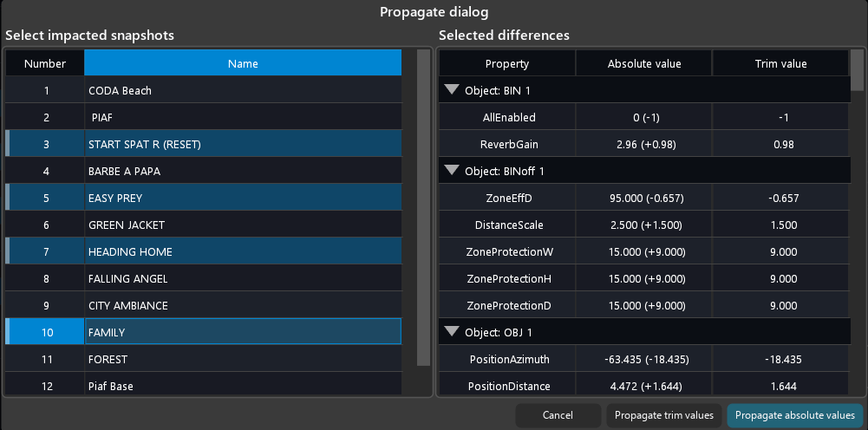
Task: Select the FOREST snapshot row
Action: (243, 359)
